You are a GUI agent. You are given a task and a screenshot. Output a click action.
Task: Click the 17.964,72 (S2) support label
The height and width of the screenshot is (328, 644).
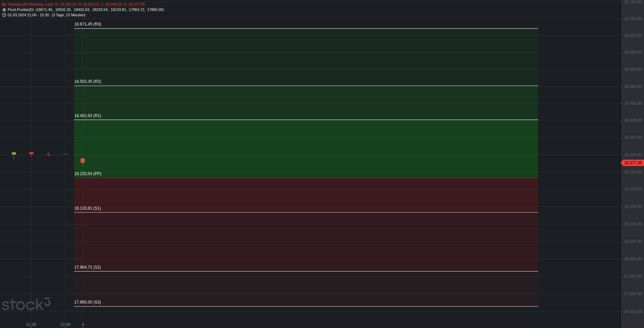(x=88, y=267)
